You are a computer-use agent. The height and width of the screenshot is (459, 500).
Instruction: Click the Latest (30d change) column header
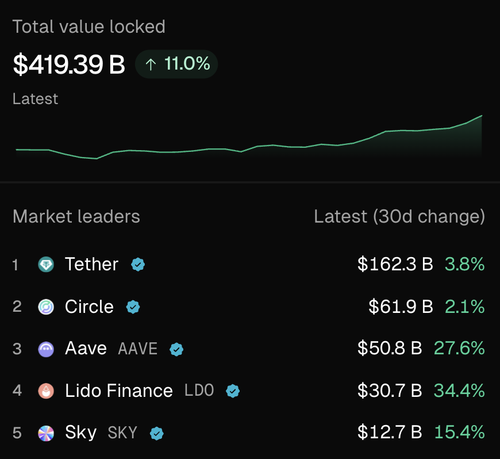coord(399,217)
